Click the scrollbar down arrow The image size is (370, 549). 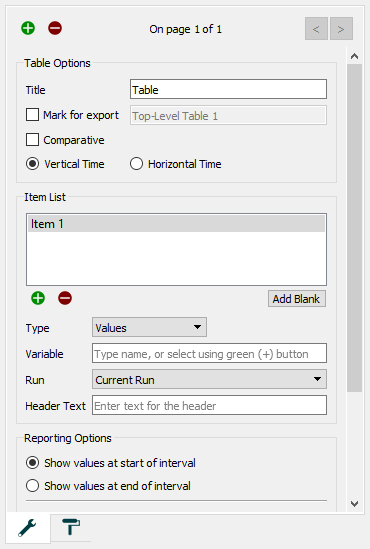coord(355,504)
